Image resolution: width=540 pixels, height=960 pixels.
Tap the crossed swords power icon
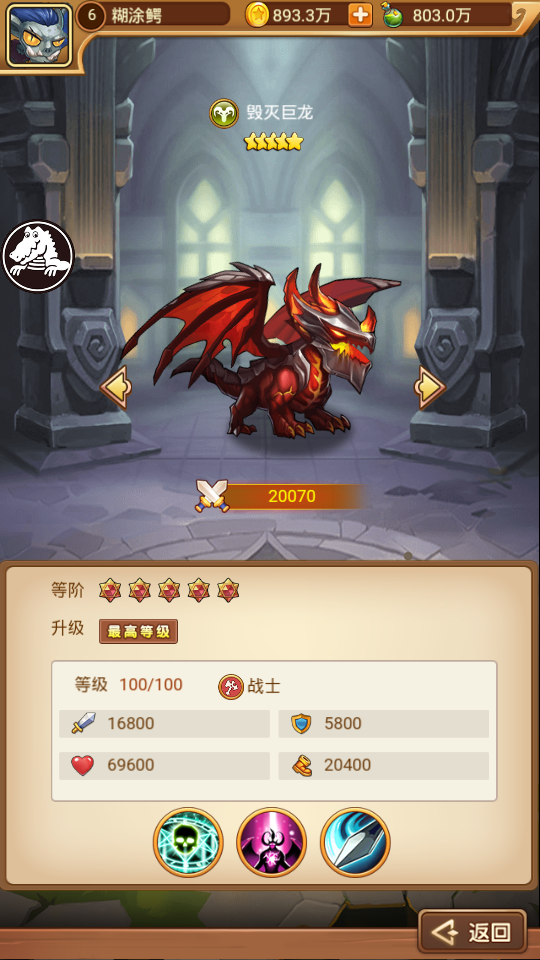click(212, 496)
